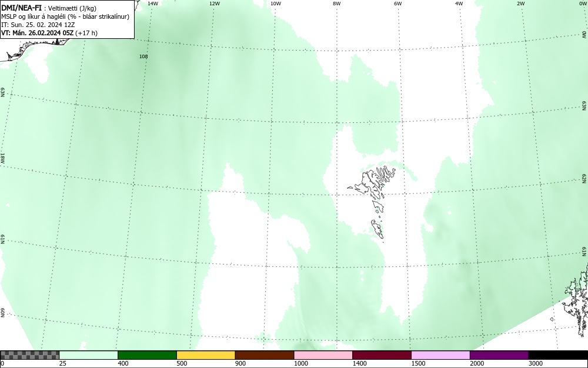Screen dimensions: 588x368
Task: Click the 12W longitude label
Action: pyautogui.click(x=214, y=4)
